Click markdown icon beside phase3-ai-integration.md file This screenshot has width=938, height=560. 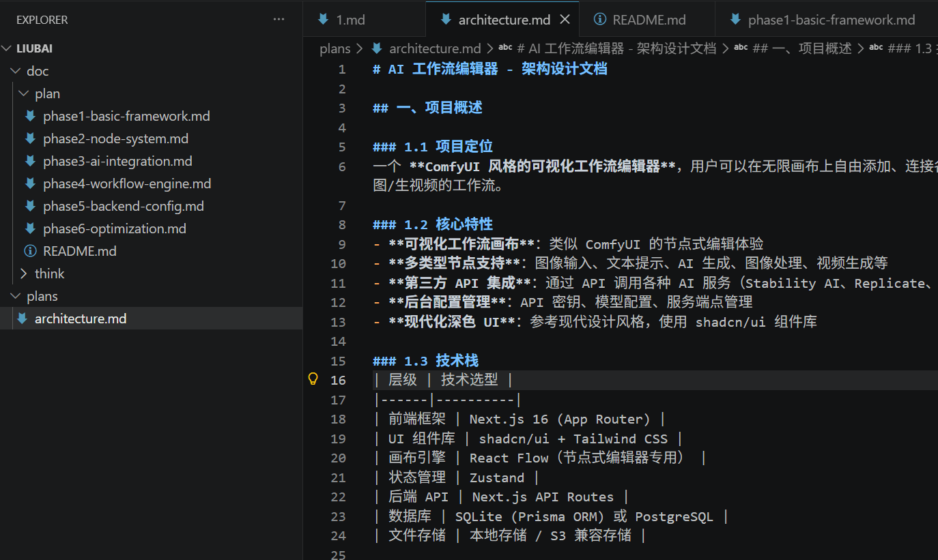pyautogui.click(x=30, y=161)
